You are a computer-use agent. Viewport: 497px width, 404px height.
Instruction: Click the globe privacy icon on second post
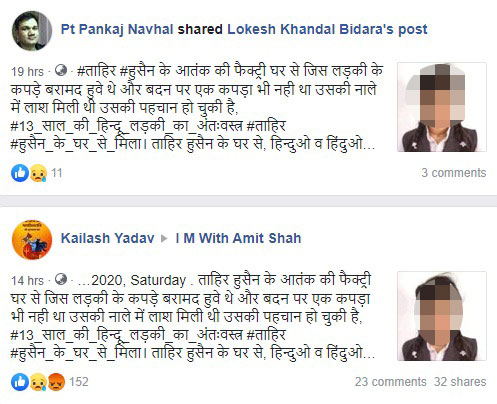point(61,279)
